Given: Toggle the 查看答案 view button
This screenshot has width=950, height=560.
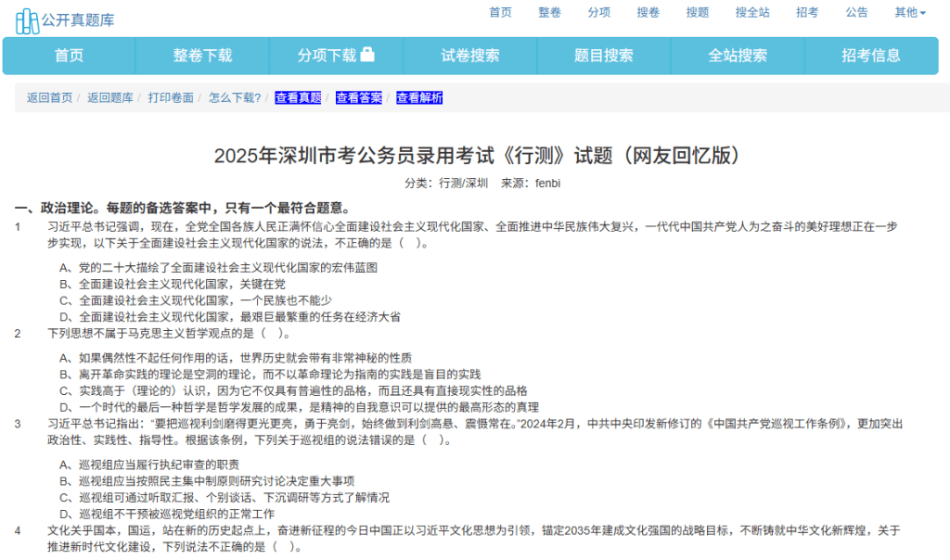Looking at the screenshot, I should point(358,98).
